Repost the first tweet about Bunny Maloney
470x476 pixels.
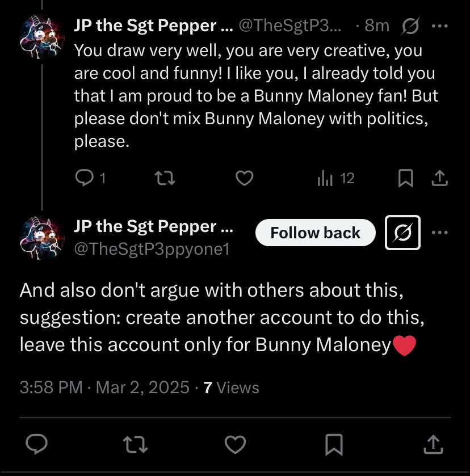pyautogui.click(x=165, y=179)
